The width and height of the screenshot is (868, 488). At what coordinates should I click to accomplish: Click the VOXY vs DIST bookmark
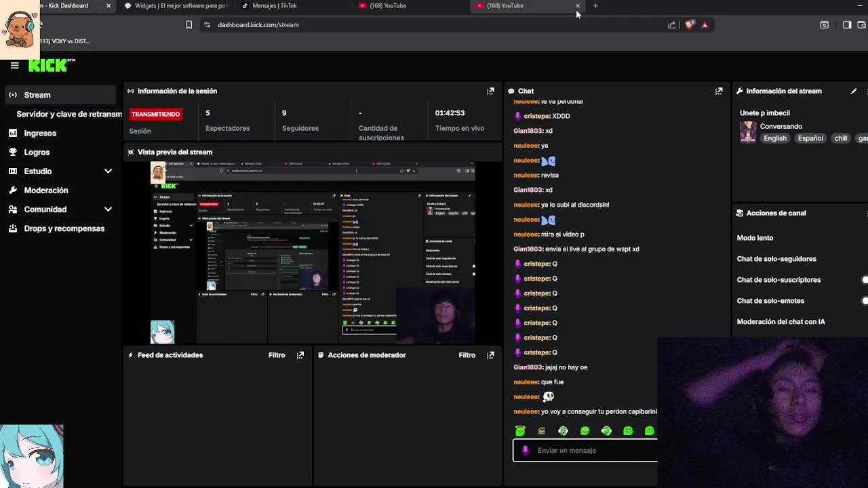(64, 41)
